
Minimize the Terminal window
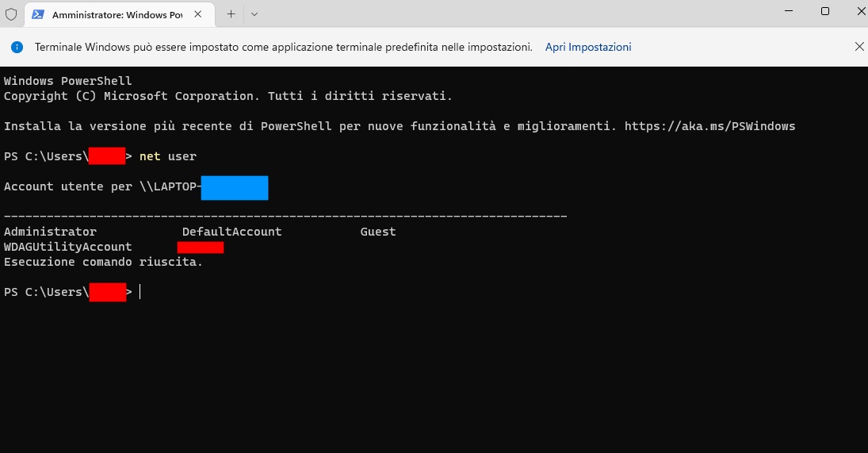(x=789, y=11)
